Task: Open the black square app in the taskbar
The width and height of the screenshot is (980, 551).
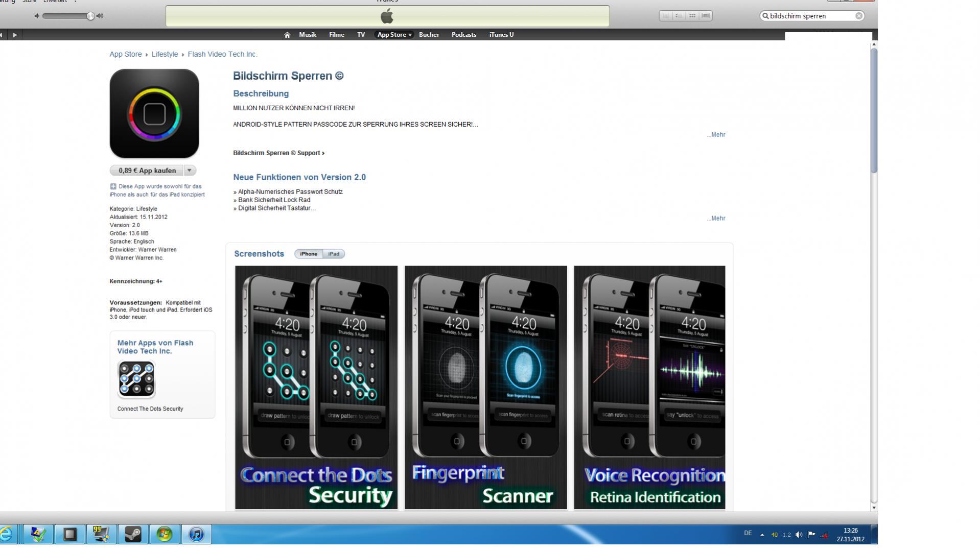Action: coord(69,534)
